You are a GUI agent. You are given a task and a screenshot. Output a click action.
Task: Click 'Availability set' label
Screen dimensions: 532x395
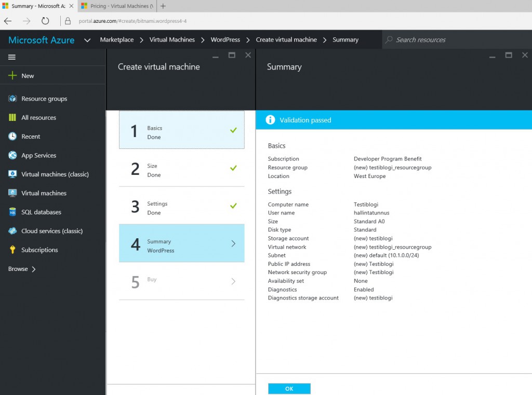tap(286, 281)
